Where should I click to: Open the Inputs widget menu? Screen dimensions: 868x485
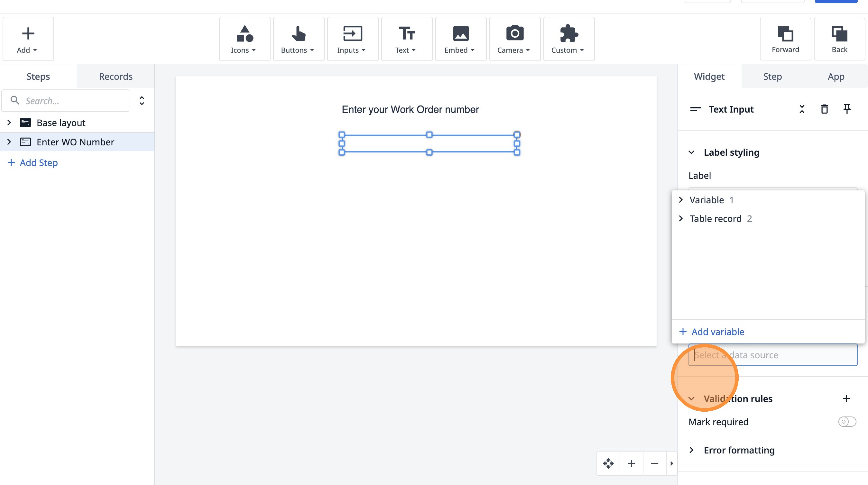[x=352, y=39]
